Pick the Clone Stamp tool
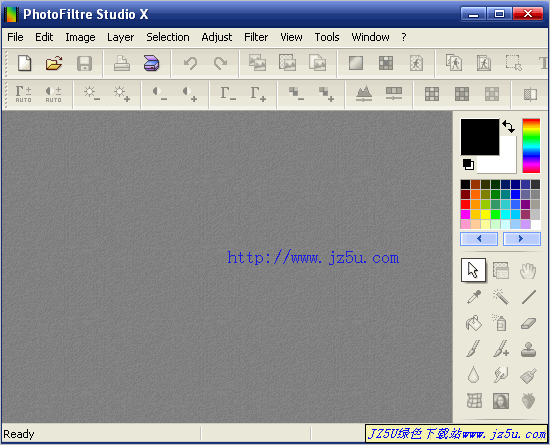550x445 pixels. point(528,349)
